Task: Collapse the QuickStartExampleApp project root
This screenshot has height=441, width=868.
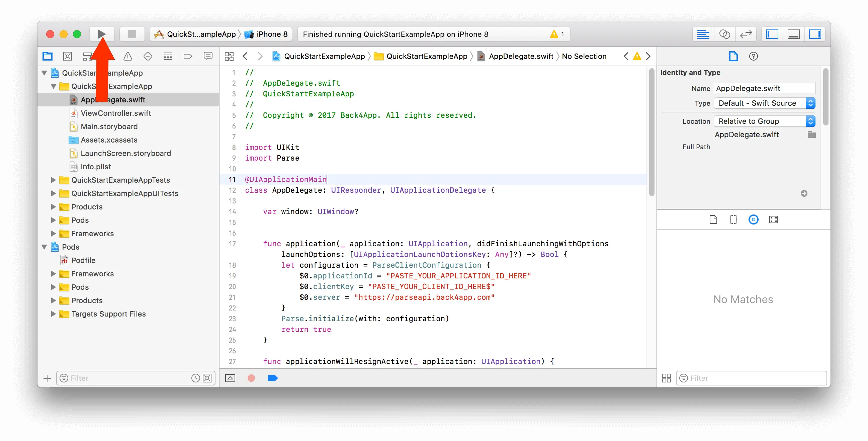Action: (44, 73)
